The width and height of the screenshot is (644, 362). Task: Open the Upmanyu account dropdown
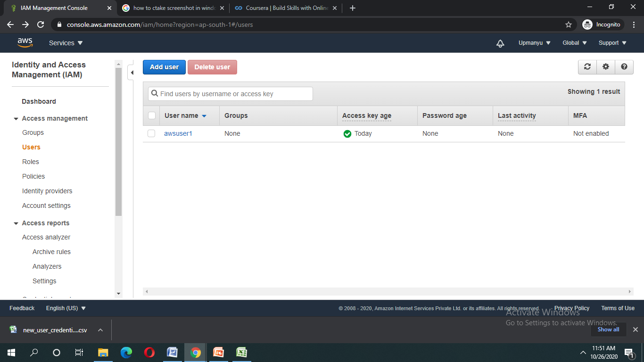534,43
